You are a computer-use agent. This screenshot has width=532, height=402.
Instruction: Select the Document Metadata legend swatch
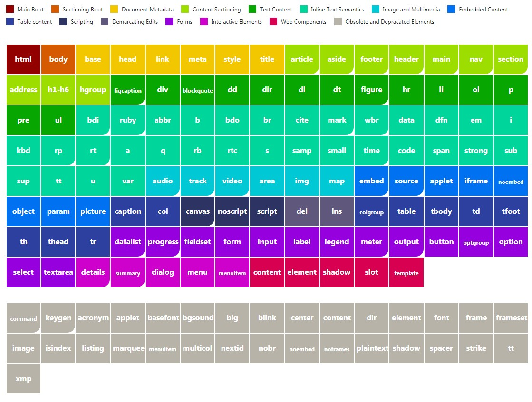click(114, 10)
